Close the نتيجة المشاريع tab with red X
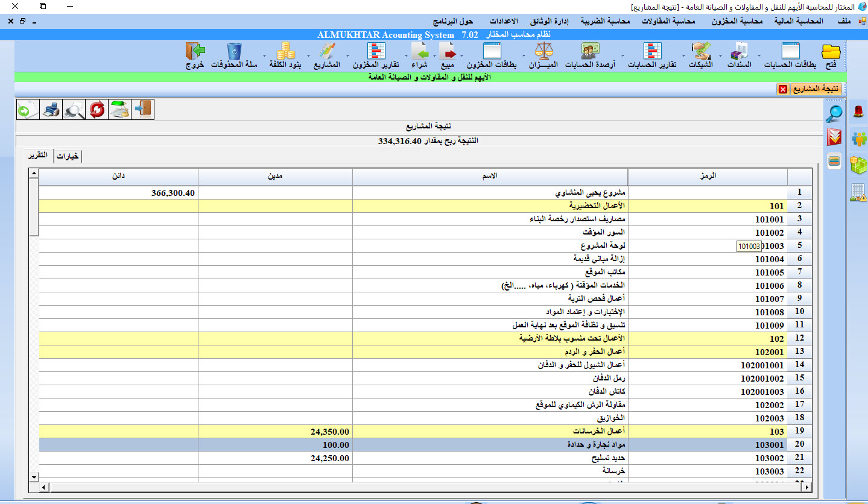The height and width of the screenshot is (504, 868). [x=782, y=89]
